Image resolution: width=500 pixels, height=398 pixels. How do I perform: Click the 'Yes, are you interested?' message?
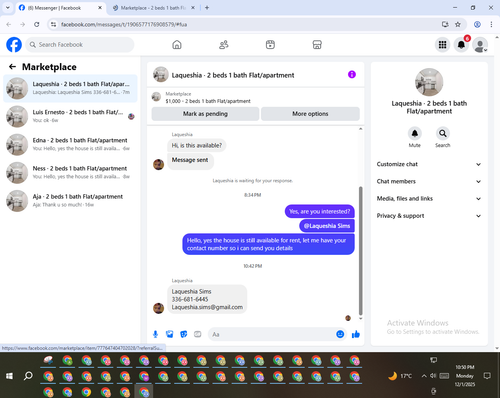[319, 211]
